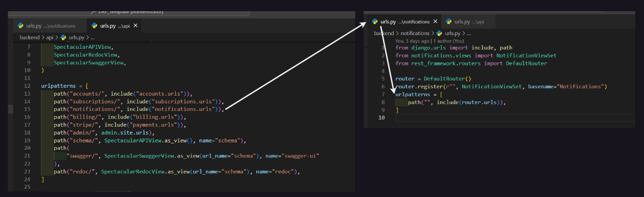
Task: Click line number 12 beside urlpatterns in left editor
Action: coord(27,86)
